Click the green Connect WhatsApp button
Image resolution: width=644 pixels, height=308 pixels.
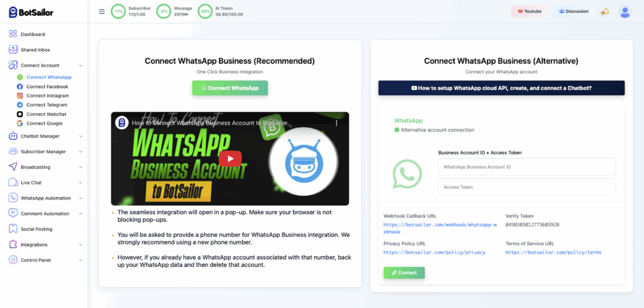230,88
